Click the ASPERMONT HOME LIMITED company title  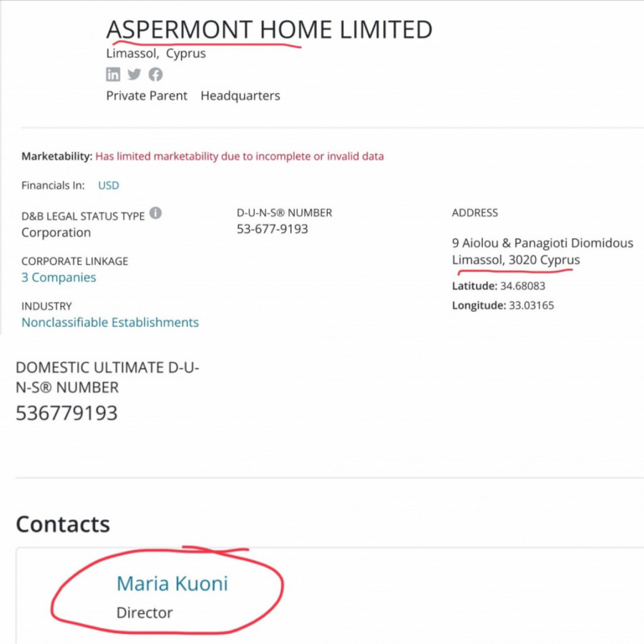coord(269,30)
